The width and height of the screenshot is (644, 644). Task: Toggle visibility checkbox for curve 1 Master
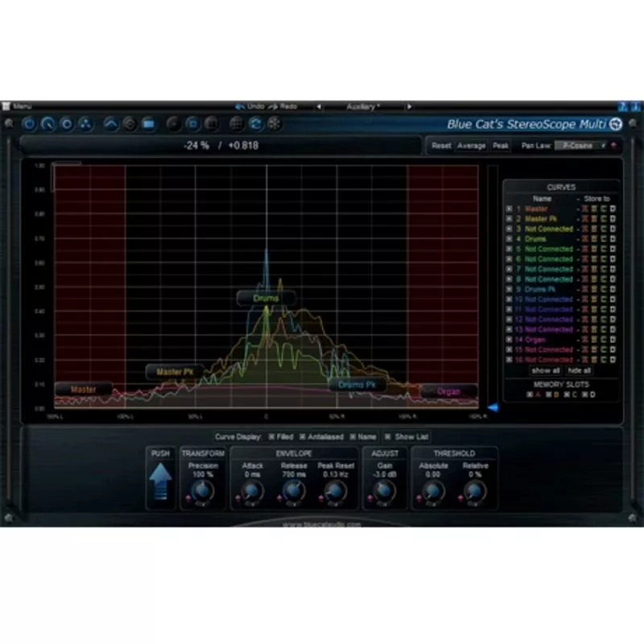509,208
